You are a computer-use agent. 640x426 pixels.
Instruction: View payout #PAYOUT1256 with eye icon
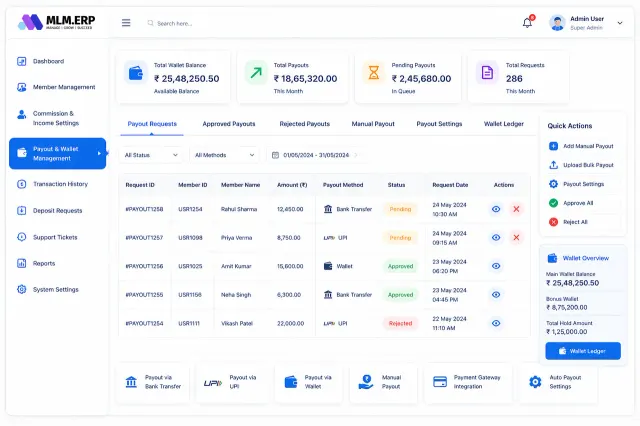[496, 266]
